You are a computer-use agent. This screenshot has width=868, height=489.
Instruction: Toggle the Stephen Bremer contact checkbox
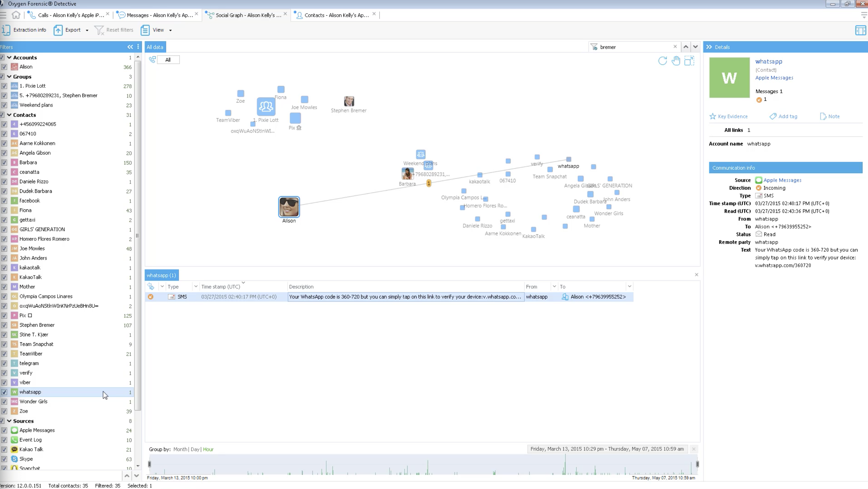[4, 325]
